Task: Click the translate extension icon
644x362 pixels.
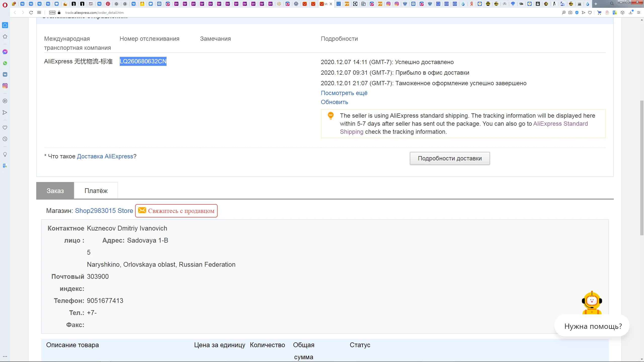Action: pyautogui.click(x=615, y=13)
